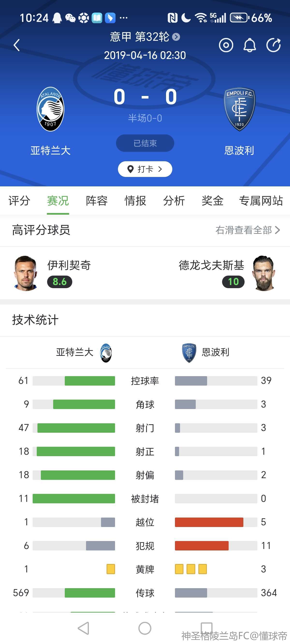This screenshot has height=644, width=290.
Task: Switch to the 阵容 tab
Action: click(96, 200)
